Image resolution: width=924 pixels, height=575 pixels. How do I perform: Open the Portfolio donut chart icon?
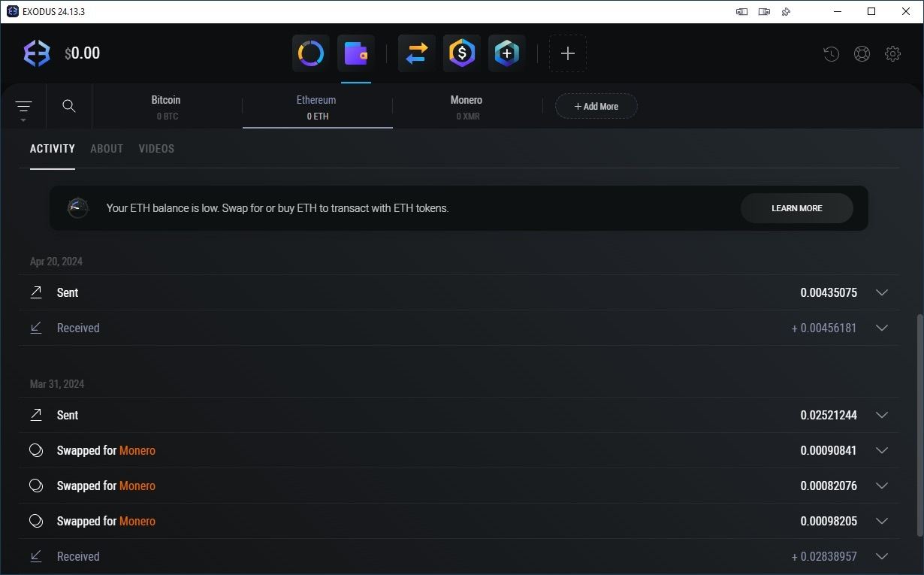pos(310,53)
